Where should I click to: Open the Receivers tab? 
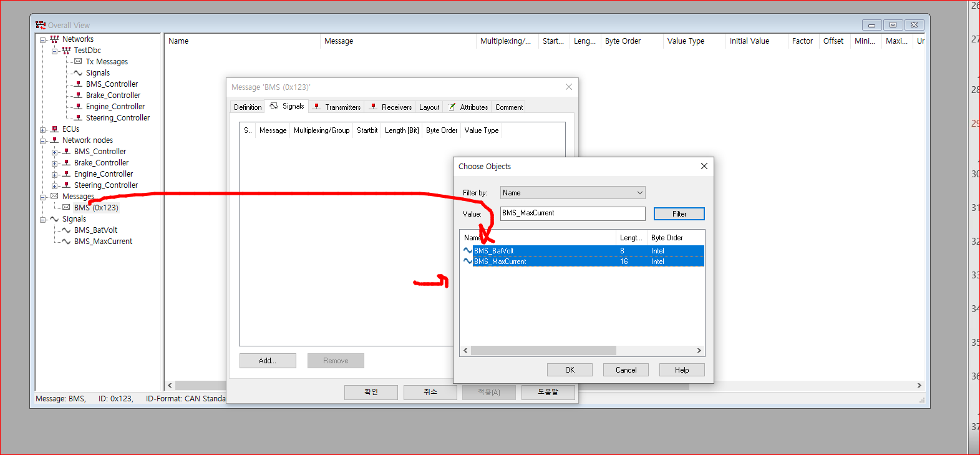(x=390, y=107)
